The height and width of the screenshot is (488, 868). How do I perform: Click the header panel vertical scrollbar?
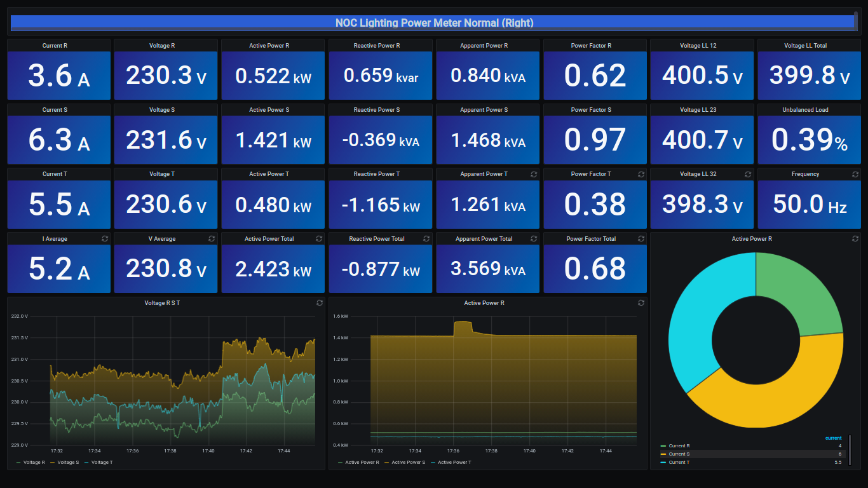point(856,20)
